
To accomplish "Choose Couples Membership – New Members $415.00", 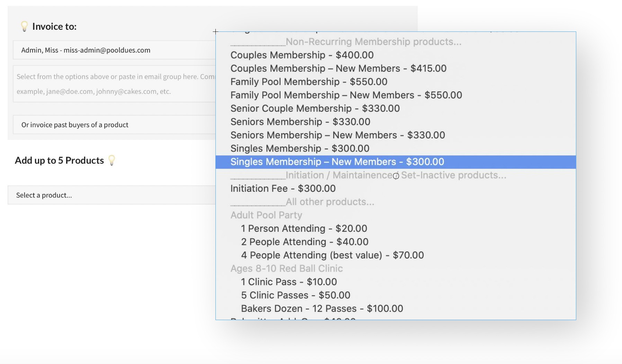I will tap(338, 69).
